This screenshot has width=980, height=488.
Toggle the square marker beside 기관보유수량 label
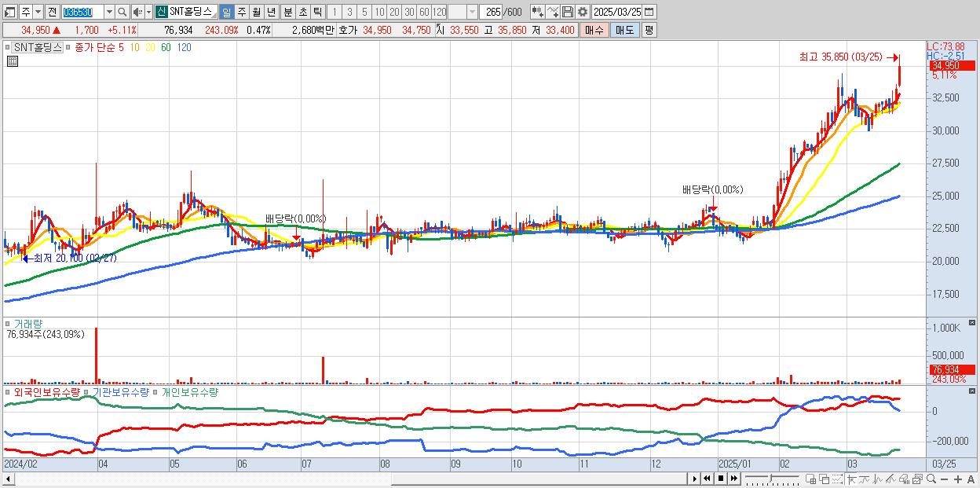point(88,391)
